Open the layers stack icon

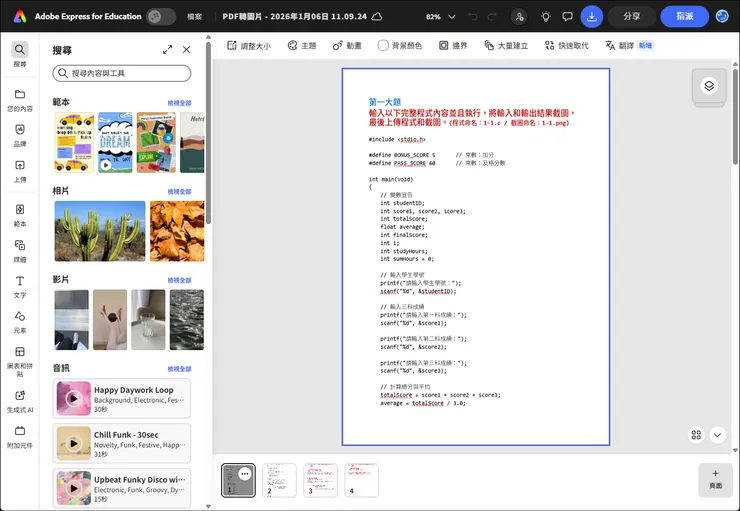(x=709, y=86)
